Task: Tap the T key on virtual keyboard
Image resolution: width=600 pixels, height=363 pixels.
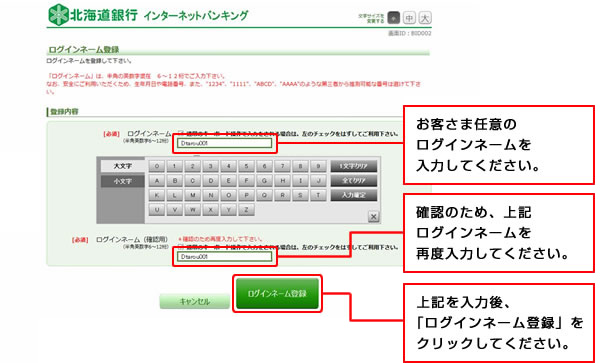Action: click(318, 195)
